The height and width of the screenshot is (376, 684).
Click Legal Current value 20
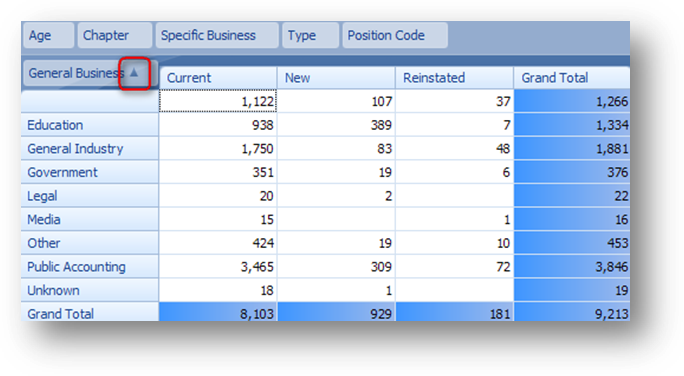pos(218,196)
